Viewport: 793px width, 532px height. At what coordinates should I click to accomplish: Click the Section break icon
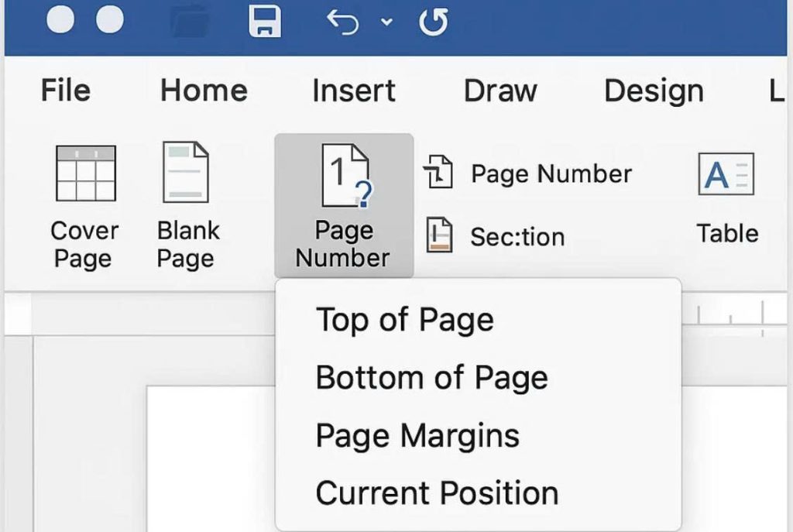point(439,235)
